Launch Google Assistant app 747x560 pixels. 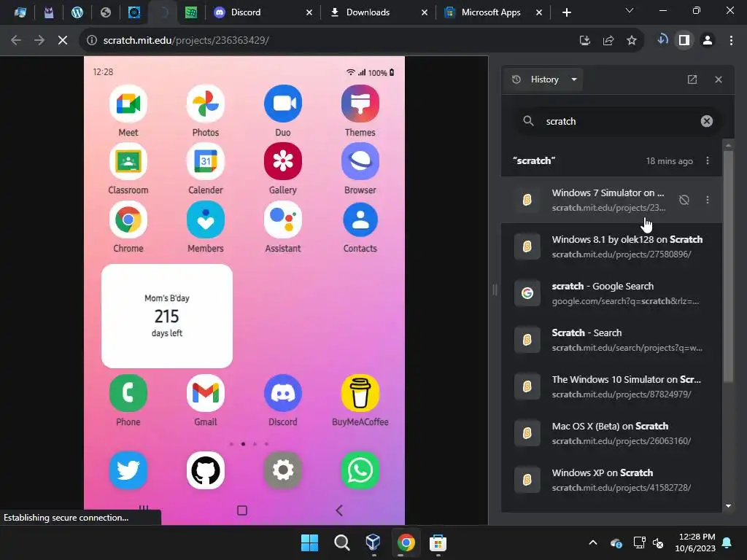[x=283, y=219]
